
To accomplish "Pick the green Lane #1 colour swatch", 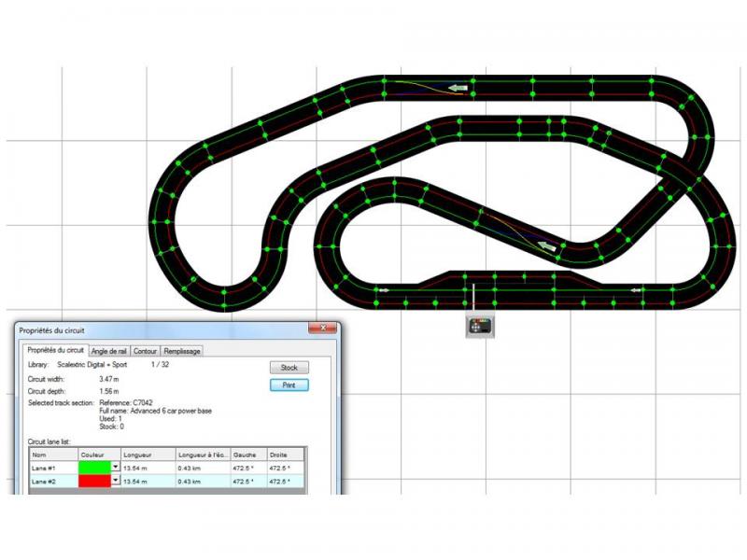I will point(96,466).
